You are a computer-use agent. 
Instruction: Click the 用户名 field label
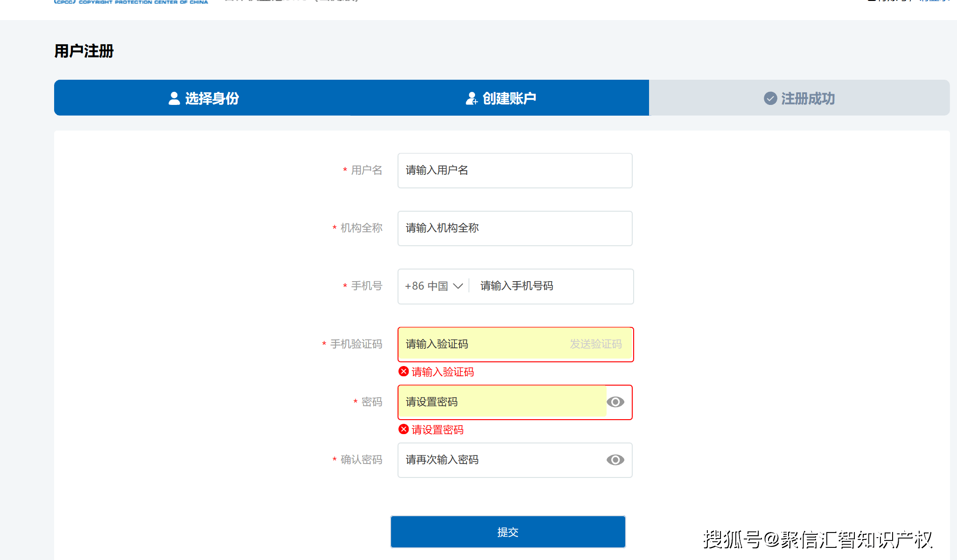367,170
